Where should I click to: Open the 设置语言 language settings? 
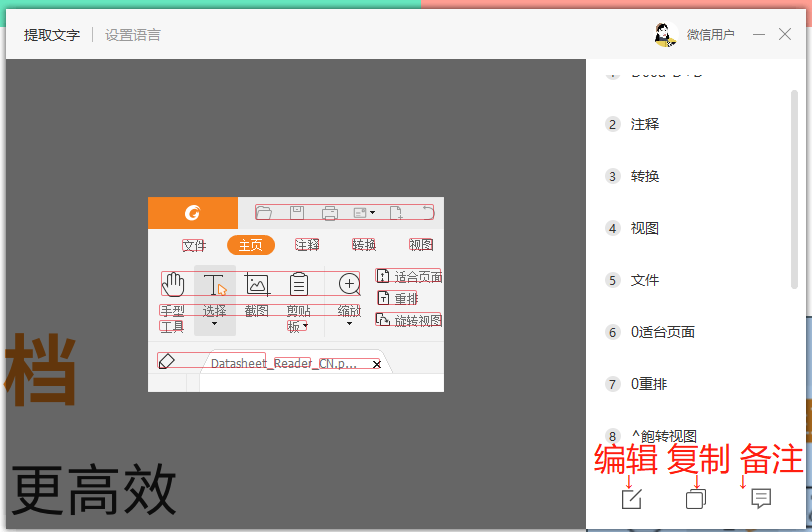(x=133, y=35)
